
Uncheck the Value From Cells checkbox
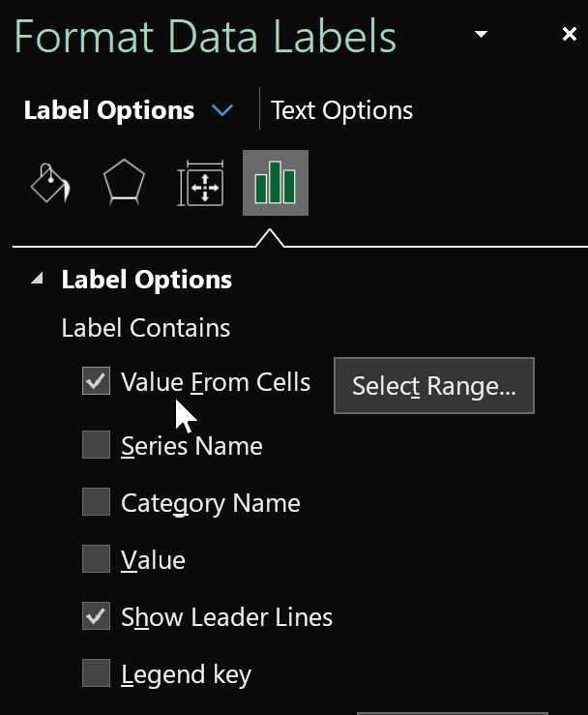click(96, 382)
